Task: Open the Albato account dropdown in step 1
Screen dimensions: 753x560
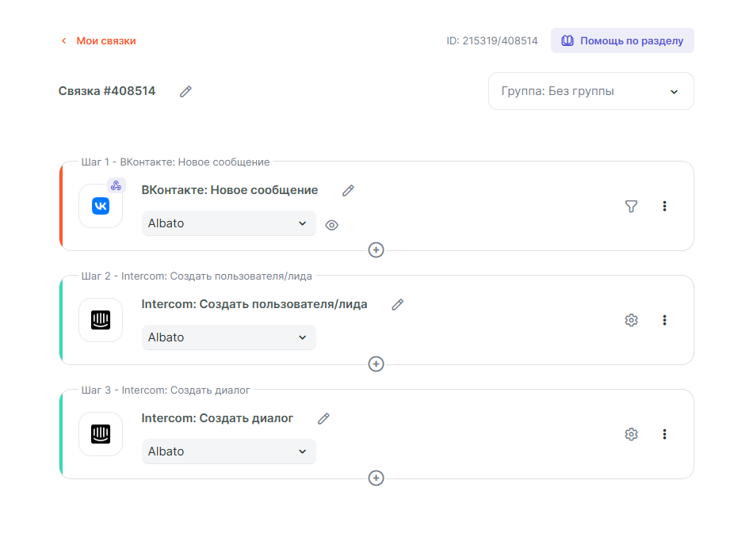Action: (228, 224)
